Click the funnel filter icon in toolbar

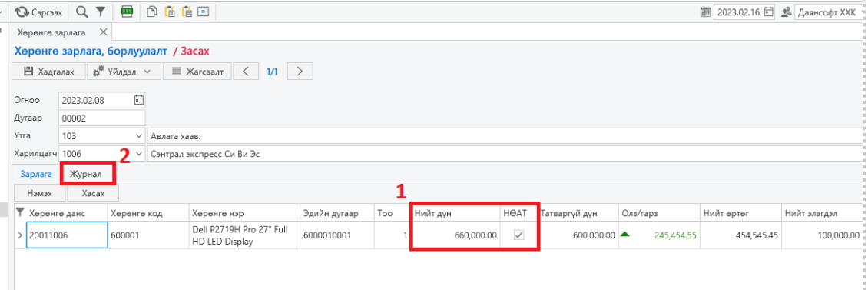click(x=100, y=12)
